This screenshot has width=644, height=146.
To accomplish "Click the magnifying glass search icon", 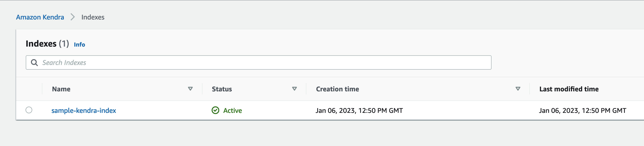I will (34, 62).
